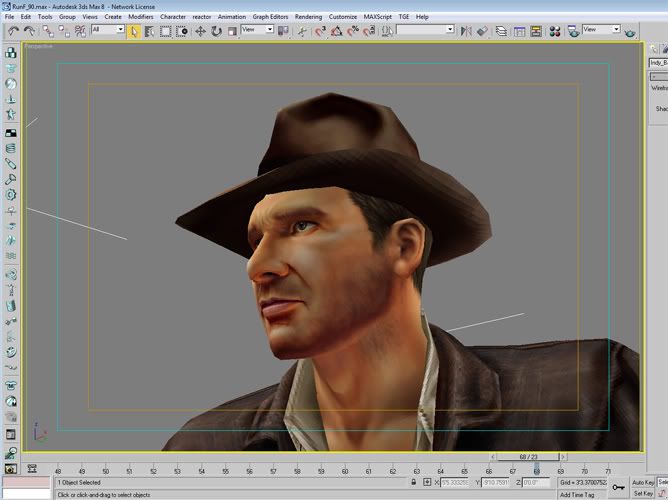This screenshot has width=668, height=500.
Task: Click the Rectangular Selection Region icon
Action: pyautogui.click(x=165, y=31)
